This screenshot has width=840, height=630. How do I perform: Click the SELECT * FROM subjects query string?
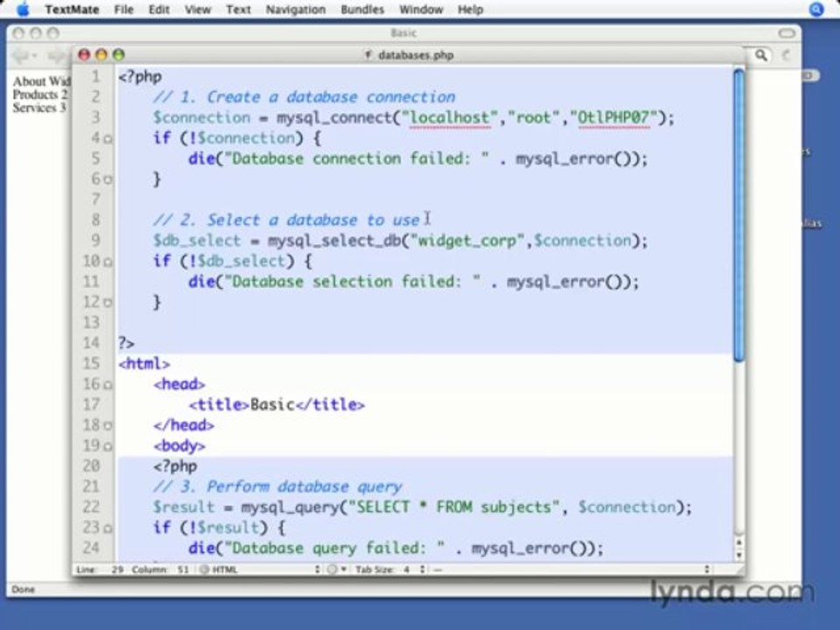pos(454,507)
